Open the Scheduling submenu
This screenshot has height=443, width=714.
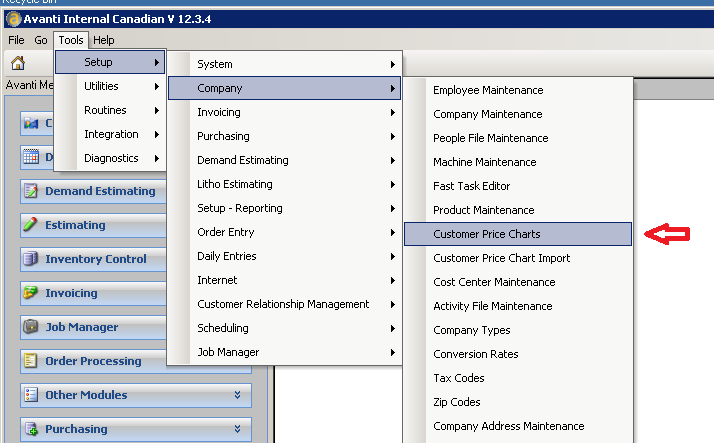tap(285, 328)
